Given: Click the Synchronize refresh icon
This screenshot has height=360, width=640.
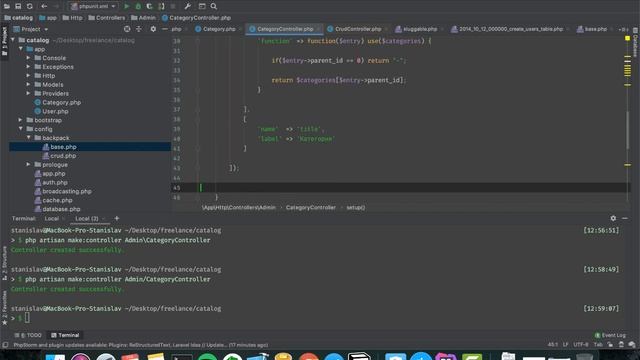Looking at the screenshot, I should click(x=30, y=6).
